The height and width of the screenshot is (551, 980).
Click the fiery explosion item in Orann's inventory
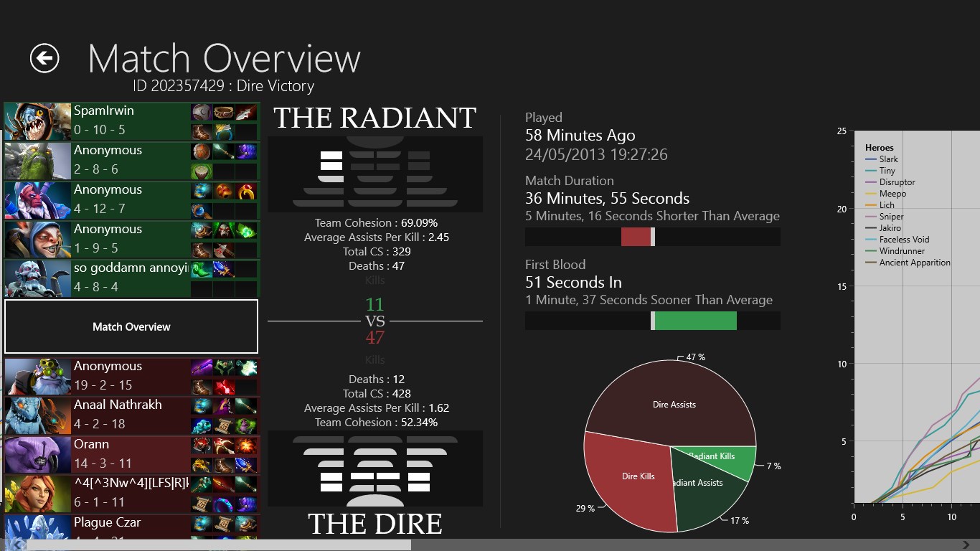coord(246,446)
